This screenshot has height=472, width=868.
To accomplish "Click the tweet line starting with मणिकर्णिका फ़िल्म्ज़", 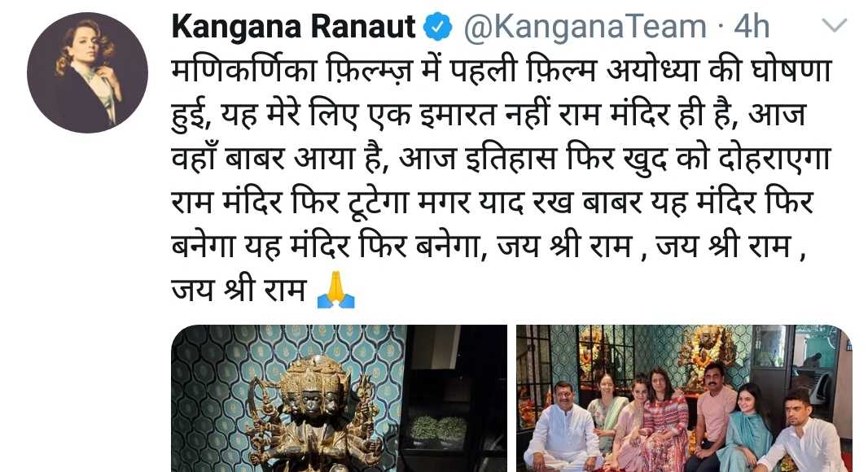I will 502,71.
